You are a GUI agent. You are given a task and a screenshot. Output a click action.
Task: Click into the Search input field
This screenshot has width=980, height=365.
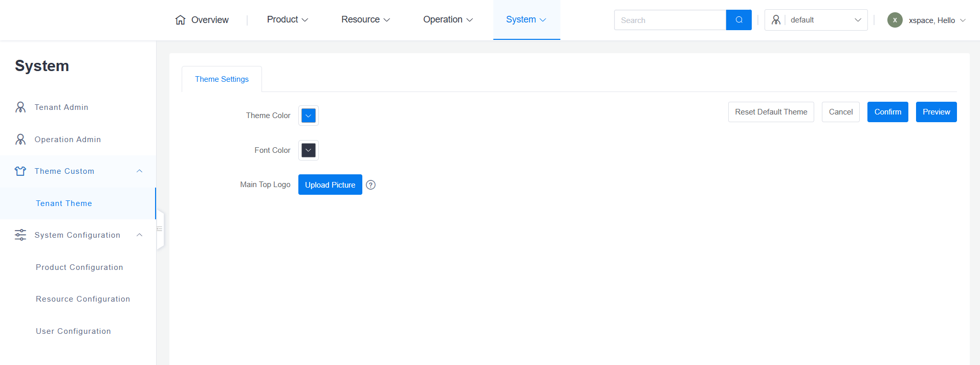[x=669, y=20]
